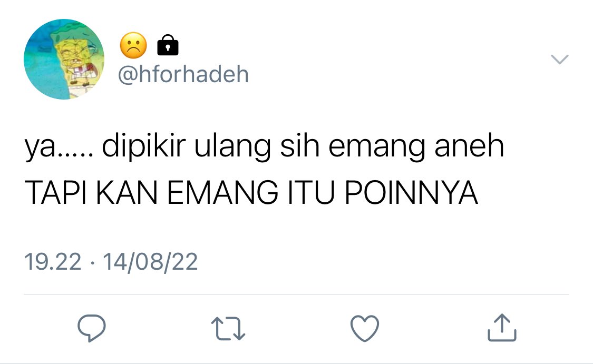Click "ya....." at the tweet start
Image resolution: width=593 pixels, height=364 pixels.
(59, 147)
